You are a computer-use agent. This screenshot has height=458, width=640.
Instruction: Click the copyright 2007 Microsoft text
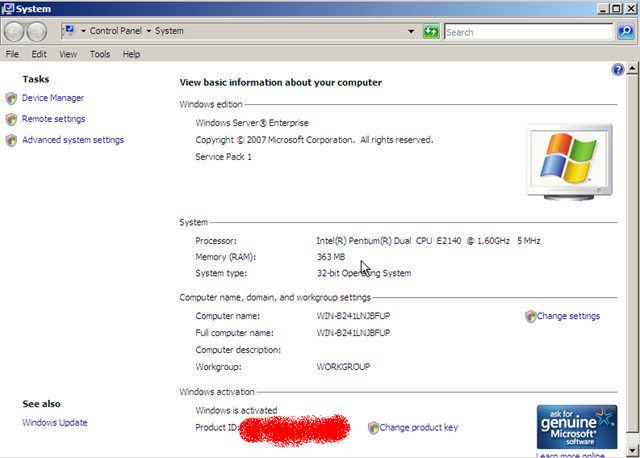(314, 140)
